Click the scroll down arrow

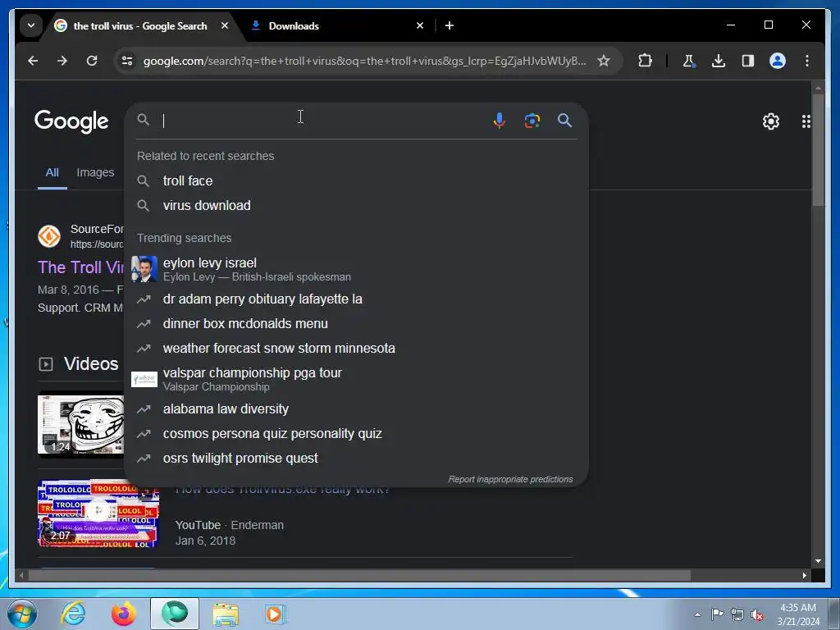[818, 561]
